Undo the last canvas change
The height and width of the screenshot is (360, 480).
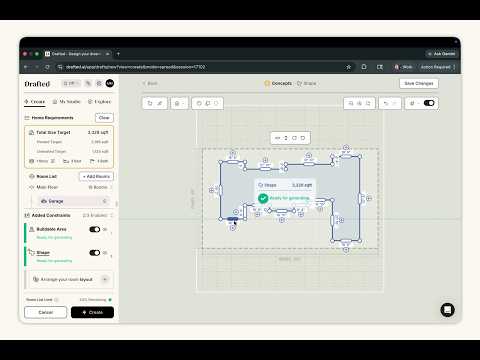tap(386, 103)
